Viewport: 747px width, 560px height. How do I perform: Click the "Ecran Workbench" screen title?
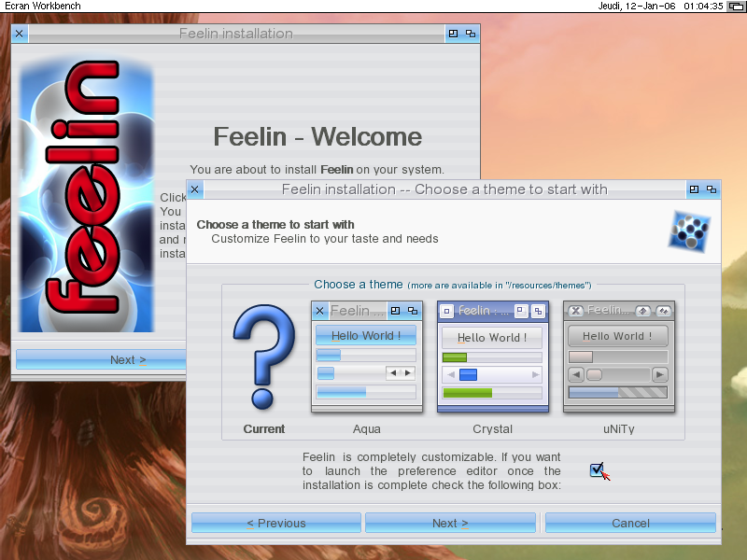click(43, 7)
